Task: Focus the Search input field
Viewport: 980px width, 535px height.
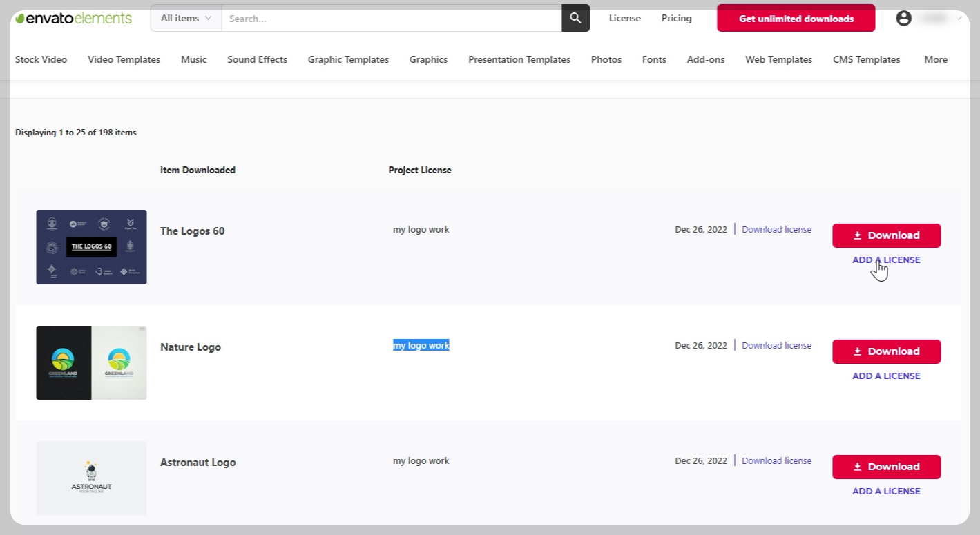Action: (x=392, y=19)
